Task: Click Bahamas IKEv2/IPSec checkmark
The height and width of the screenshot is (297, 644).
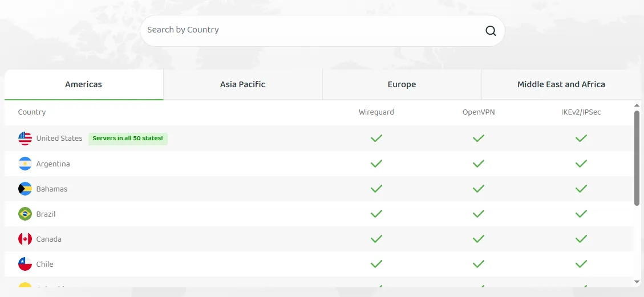Action: coord(581,189)
